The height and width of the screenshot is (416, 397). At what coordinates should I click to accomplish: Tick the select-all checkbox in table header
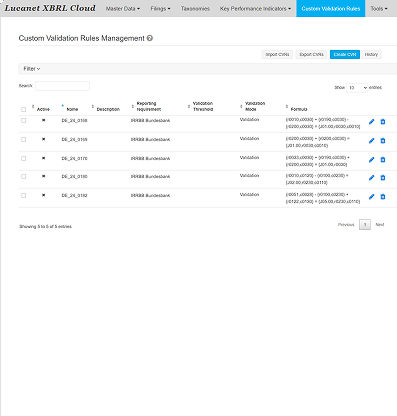[x=23, y=109]
